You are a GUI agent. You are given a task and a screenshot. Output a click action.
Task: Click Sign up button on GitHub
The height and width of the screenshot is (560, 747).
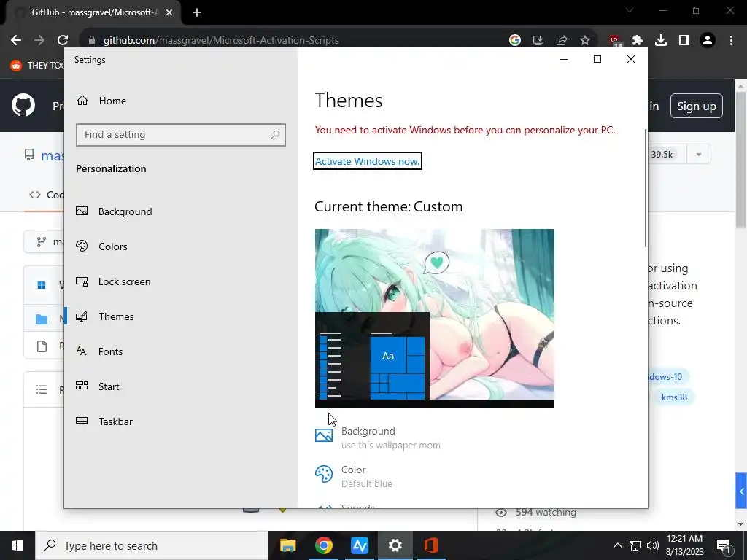point(697,106)
